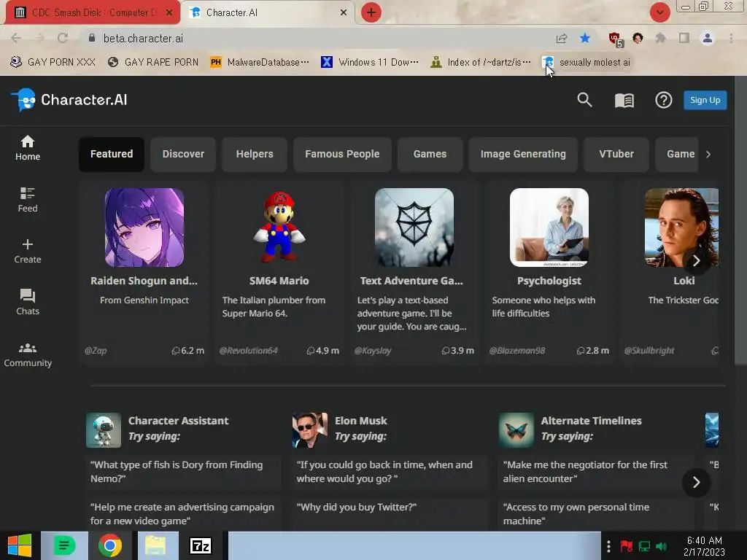Open the Games category tab
Screen dimensions: 747x560
(430, 155)
